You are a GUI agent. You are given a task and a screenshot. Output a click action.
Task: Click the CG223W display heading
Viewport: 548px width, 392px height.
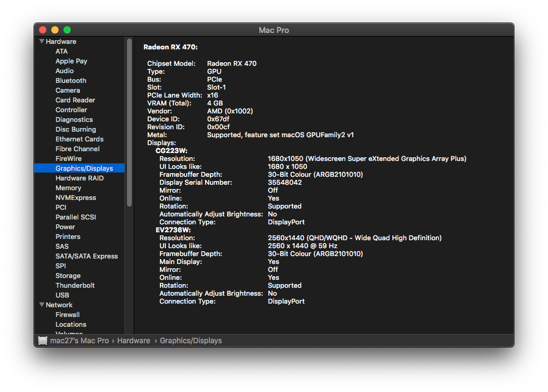[171, 151]
